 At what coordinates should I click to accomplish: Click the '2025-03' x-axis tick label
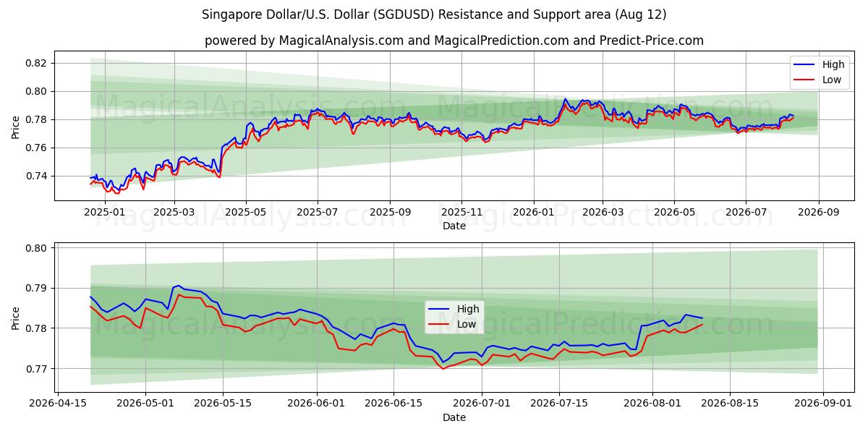point(176,212)
